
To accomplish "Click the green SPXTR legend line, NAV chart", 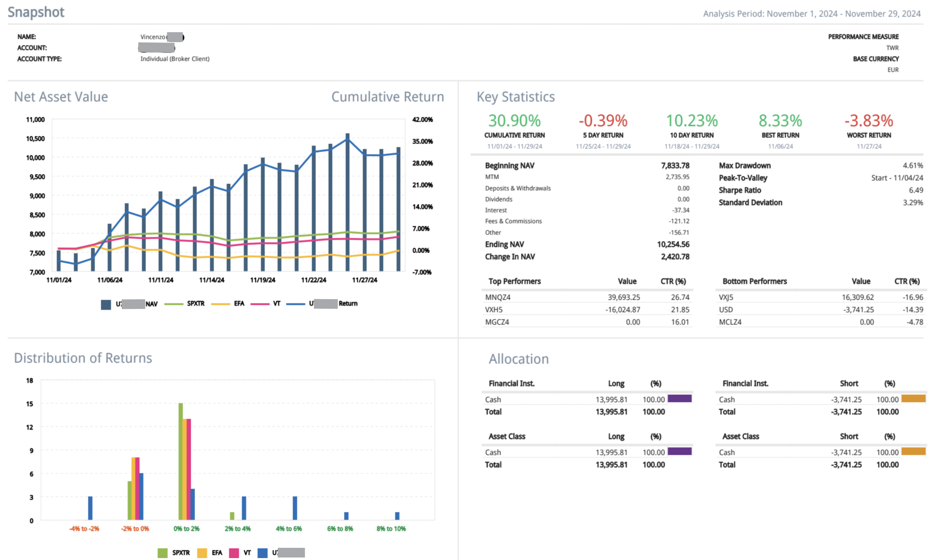I will [x=173, y=304].
